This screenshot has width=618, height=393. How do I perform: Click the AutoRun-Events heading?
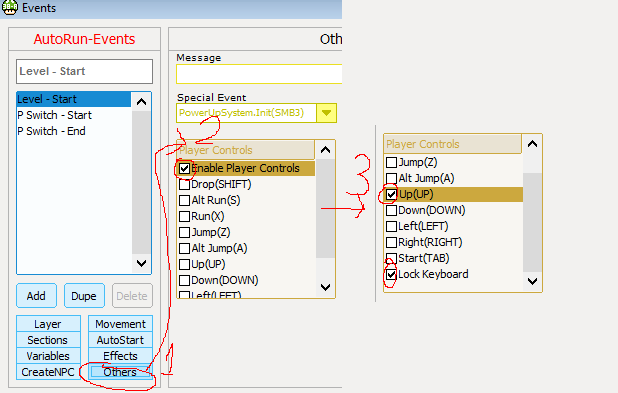[84, 39]
